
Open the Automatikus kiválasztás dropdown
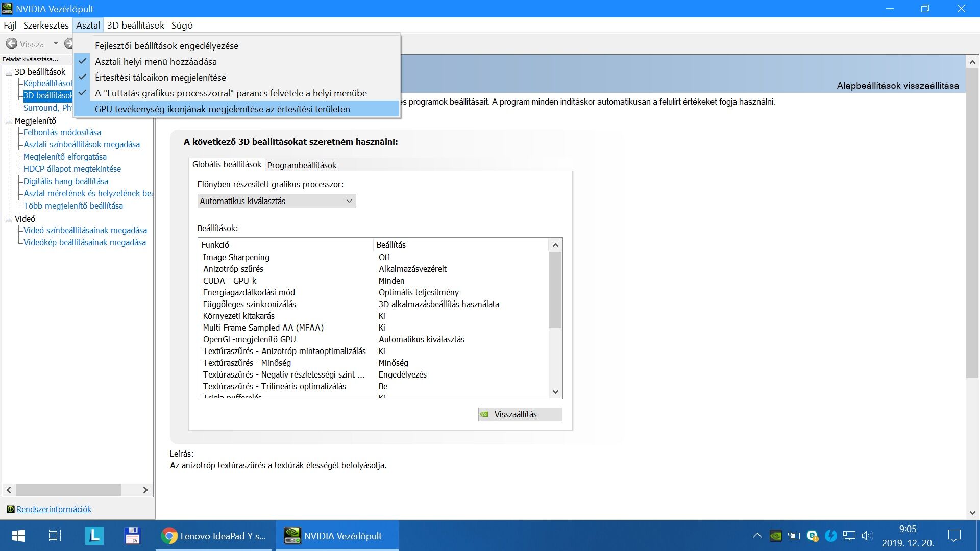(x=277, y=201)
